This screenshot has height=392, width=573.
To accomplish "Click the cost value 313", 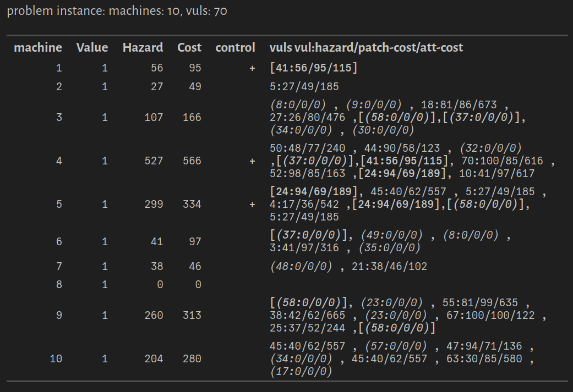I will click(192, 316).
